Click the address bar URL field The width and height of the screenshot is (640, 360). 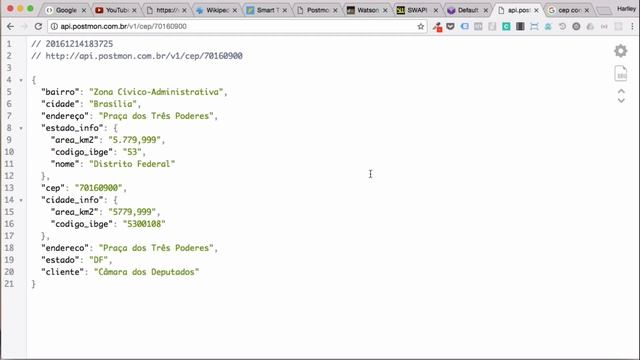pyautogui.click(x=237, y=27)
